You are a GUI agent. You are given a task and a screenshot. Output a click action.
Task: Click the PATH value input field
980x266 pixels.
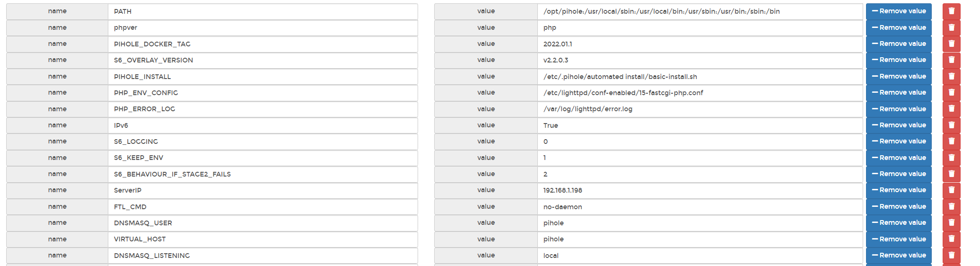pos(700,11)
